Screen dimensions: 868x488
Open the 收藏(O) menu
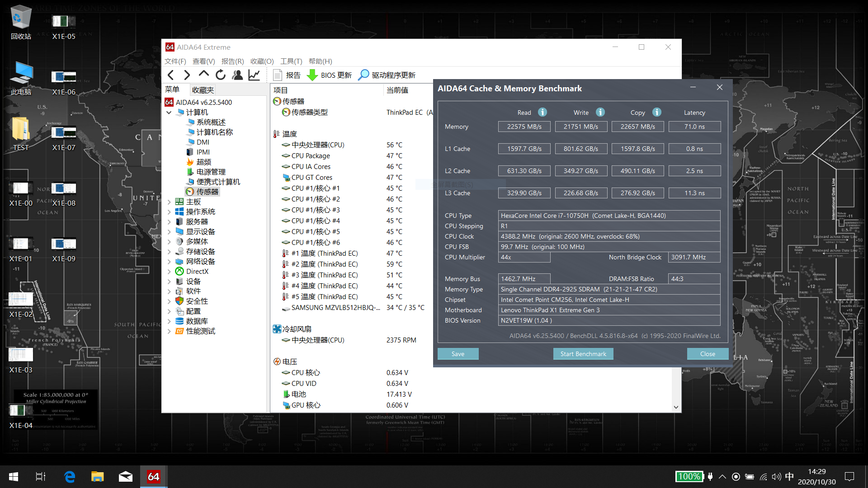click(262, 61)
